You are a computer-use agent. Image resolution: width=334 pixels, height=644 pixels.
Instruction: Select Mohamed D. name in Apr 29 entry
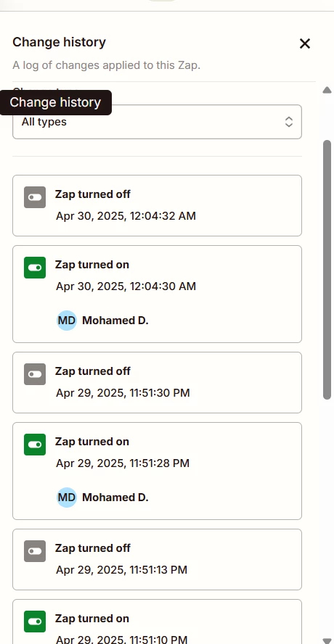pos(115,498)
